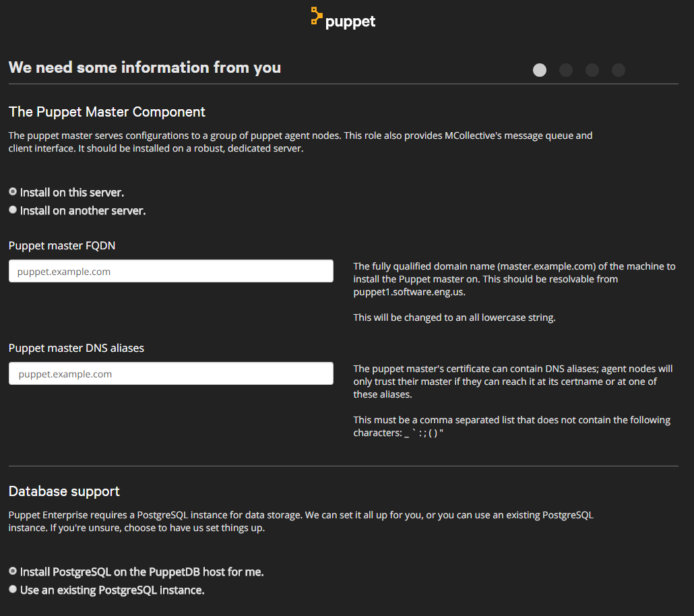Focus the Puppet master DNS aliases input field

coord(171,373)
